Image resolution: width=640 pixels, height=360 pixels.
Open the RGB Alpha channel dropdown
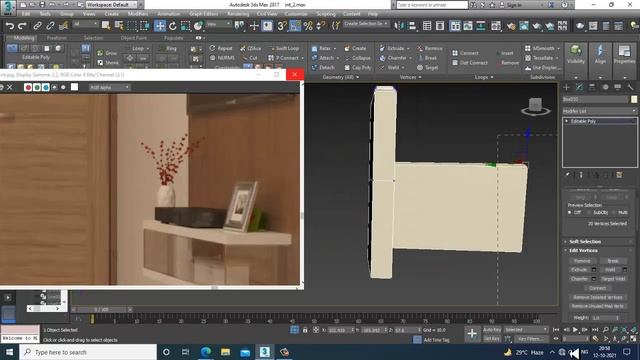click(109, 87)
